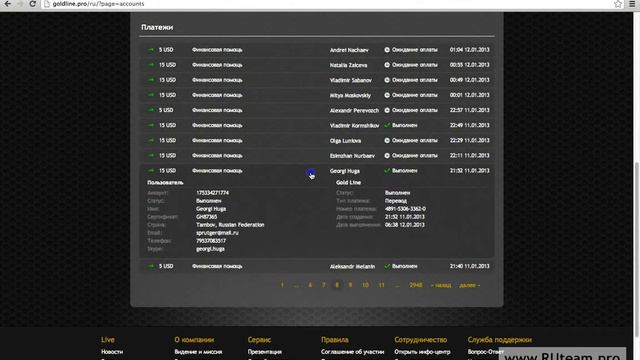Image resolution: width=640 pixels, height=360 pixels.
Task: Expand Aleksandr Melanin's payment row
Action: click(x=317, y=266)
